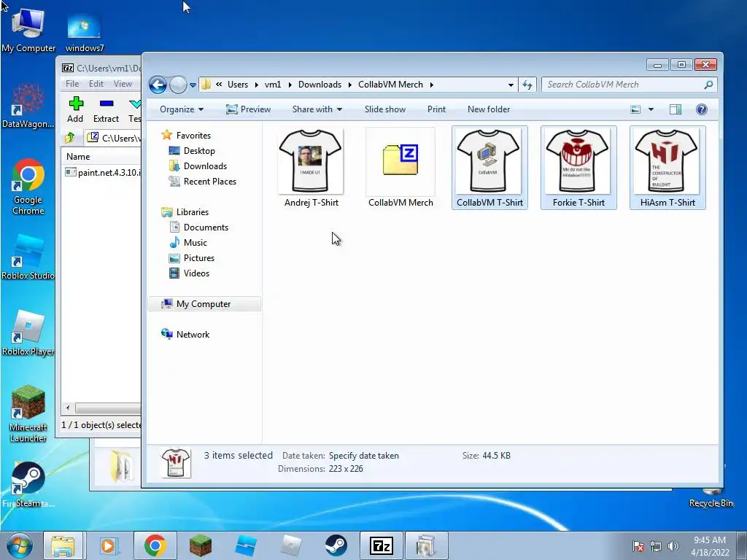747x560 pixels.
Task: Click the Add button in 7-Zip
Action: coord(75,109)
